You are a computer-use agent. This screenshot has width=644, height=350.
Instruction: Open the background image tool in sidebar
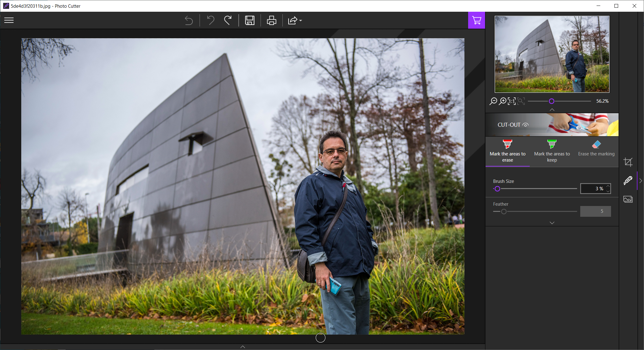coord(628,199)
